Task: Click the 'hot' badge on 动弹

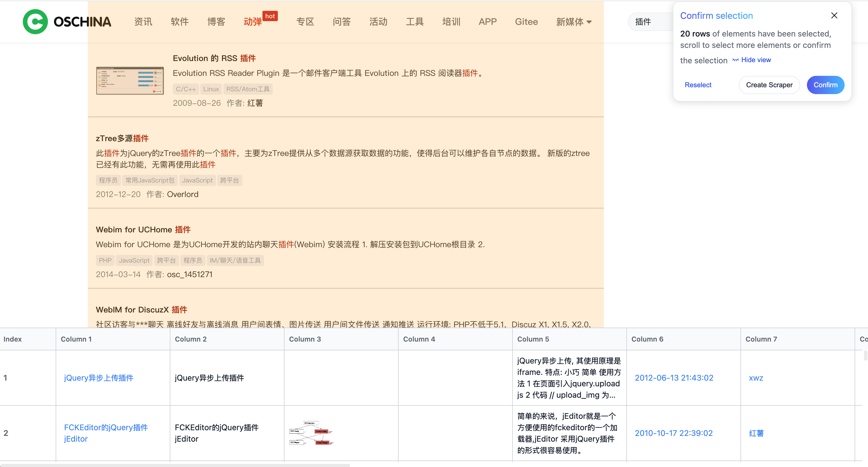Action: click(270, 16)
